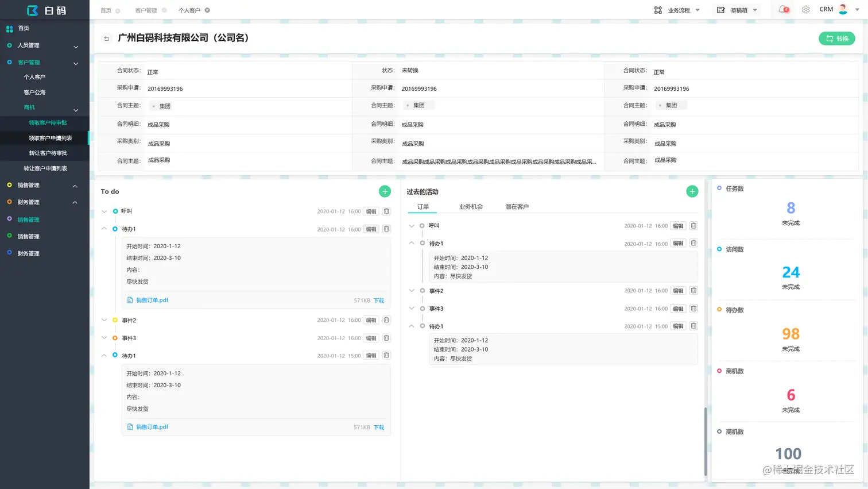Screen dimensions: 868x489
Task: Click the 过去的活动 vertical scrollbar
Action: pyautogui.click(x=706, y=441)
